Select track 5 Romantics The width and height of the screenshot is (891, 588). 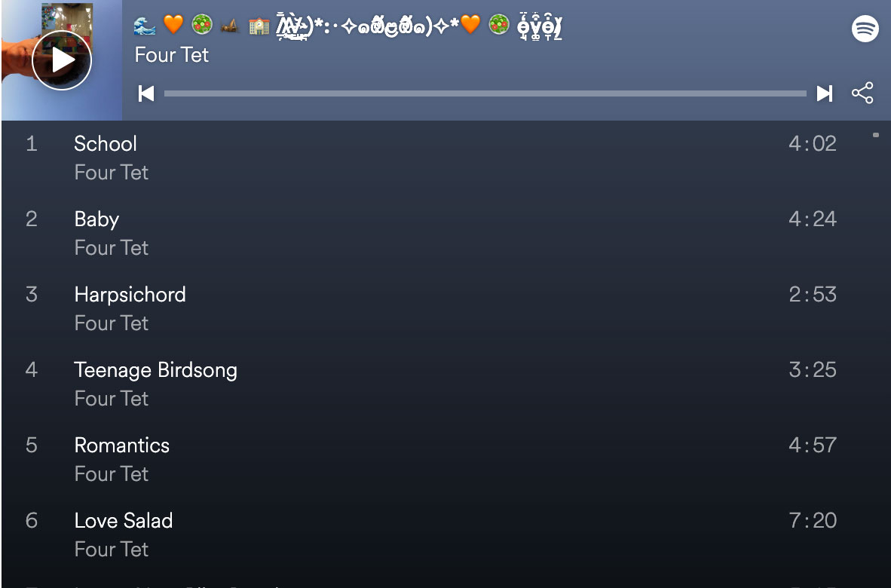pyautogui.click(x=430, y=460)
